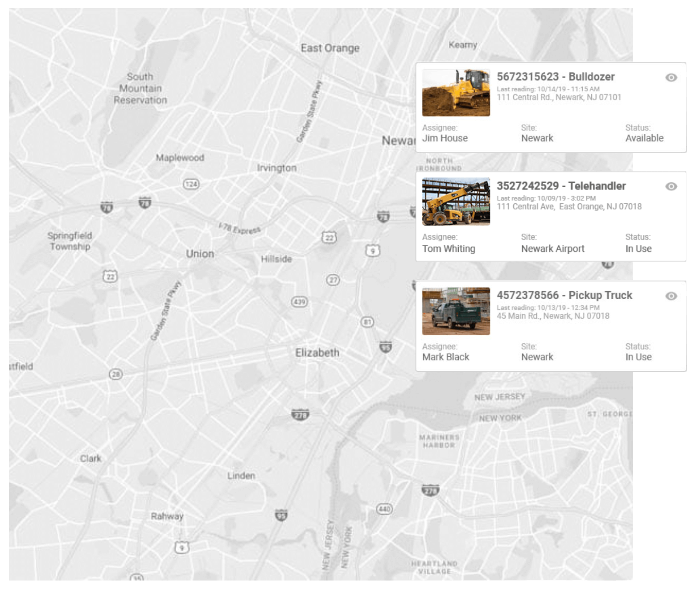Viewport: 700px width, 593px height.
Task: Click Interstate 278 shield near Elizabeth
Action: tap(300, 415)
